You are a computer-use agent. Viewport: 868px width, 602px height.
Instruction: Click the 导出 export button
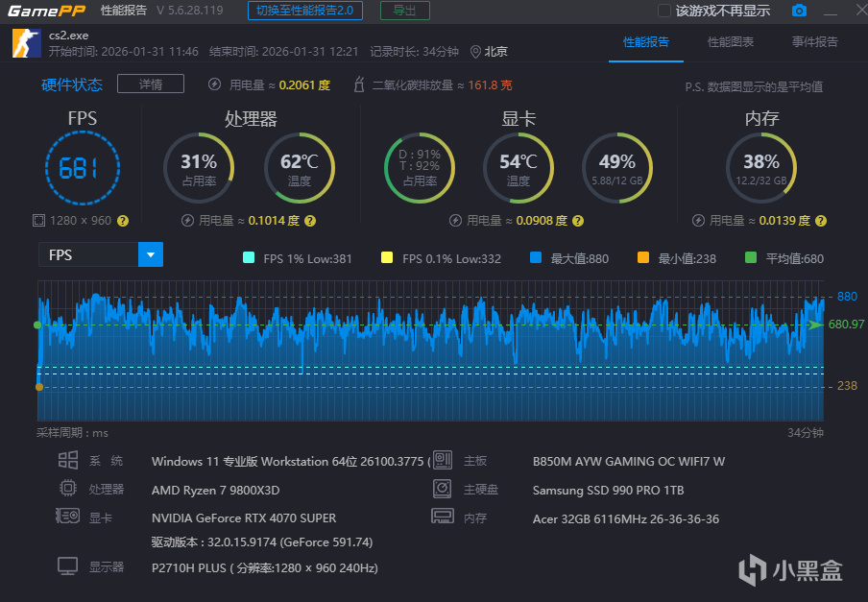point(404,11)
